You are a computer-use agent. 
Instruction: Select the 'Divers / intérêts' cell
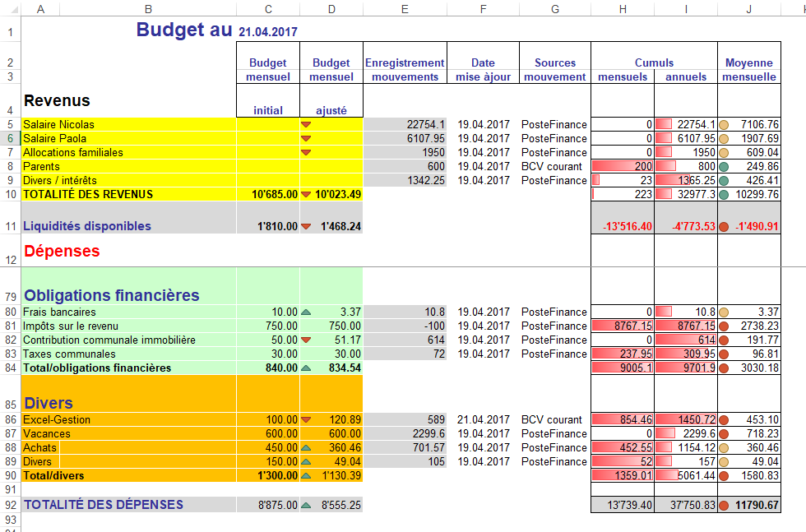pyautogui.click(x=128, y=180)
